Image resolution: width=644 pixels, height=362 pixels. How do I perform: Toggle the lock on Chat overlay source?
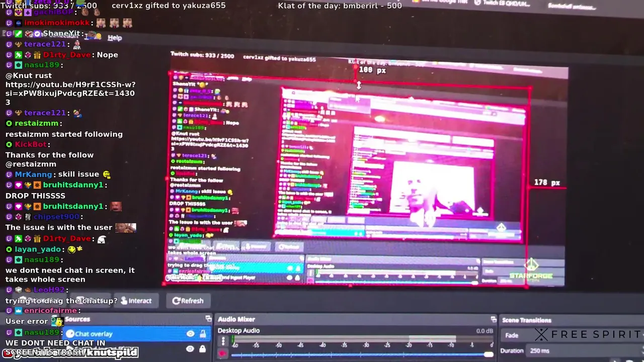click(x=203, y=334)
